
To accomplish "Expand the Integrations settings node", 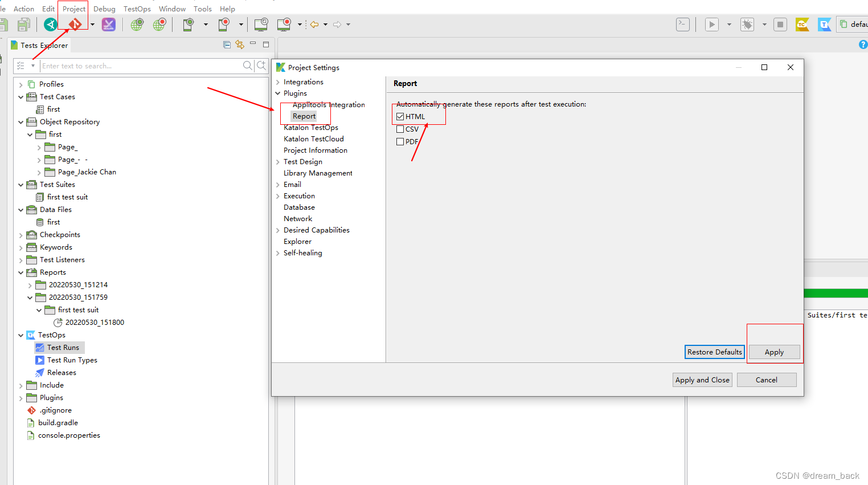I will tap(278, 82).
